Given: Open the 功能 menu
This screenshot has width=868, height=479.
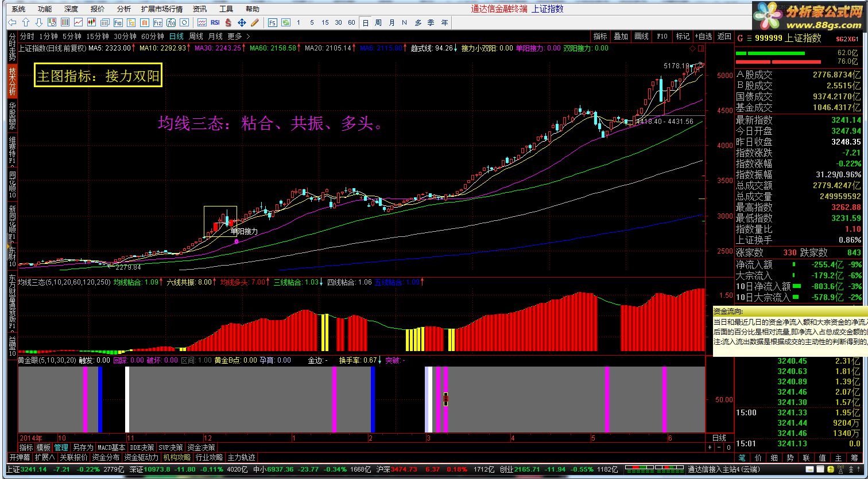Looking at the screenshot, I should coord(44,9).
